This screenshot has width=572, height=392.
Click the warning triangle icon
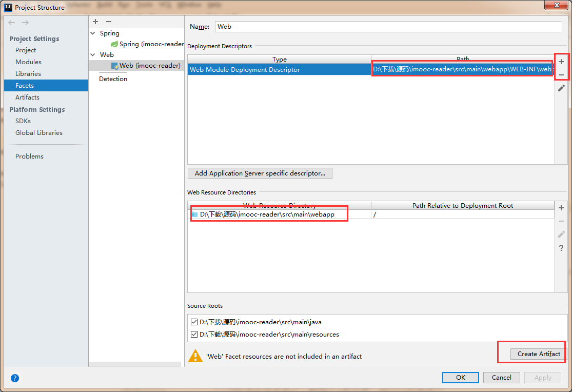click(195, 356)
